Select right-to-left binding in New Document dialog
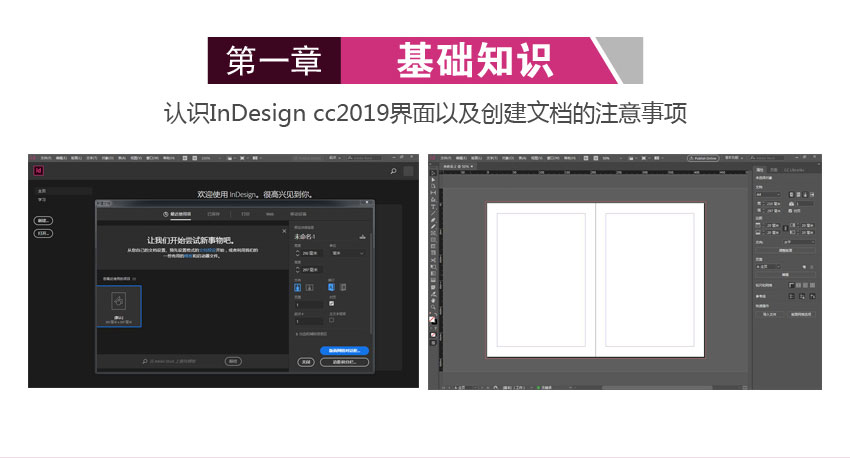 [x=343, y=287]
